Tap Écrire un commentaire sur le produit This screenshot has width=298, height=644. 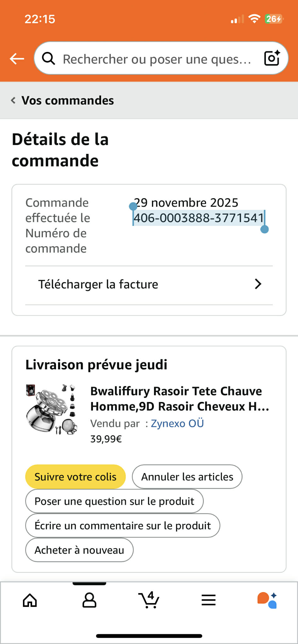coord(123,526)
